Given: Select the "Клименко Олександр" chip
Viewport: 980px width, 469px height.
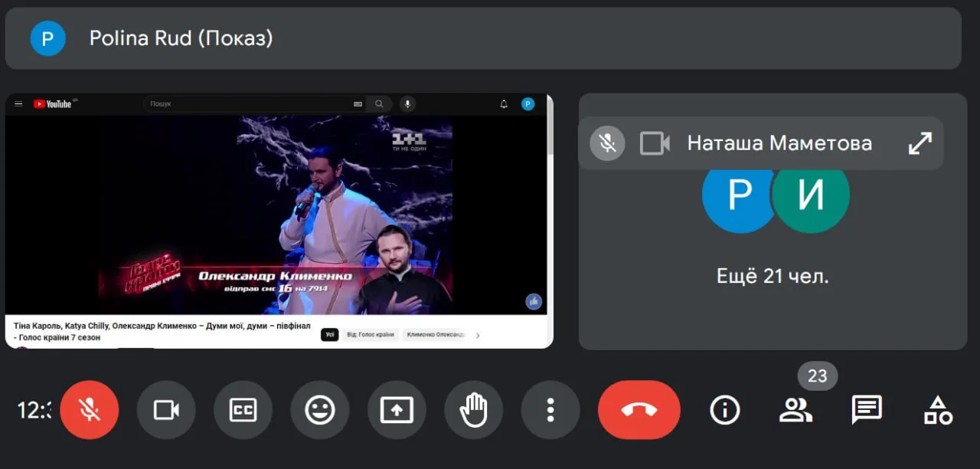Looking at the screenshot, I should tap(435, 335).
